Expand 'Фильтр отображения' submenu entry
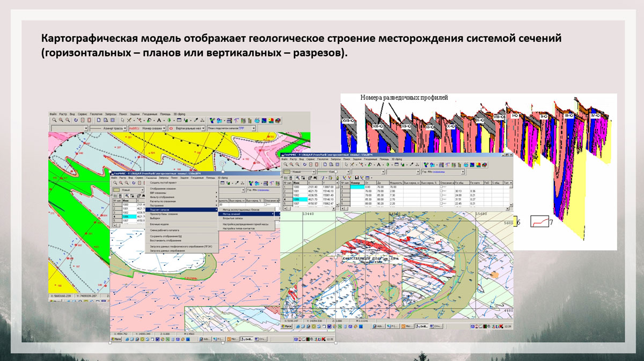Screen dimensions: 644x361 click(181, 197)
